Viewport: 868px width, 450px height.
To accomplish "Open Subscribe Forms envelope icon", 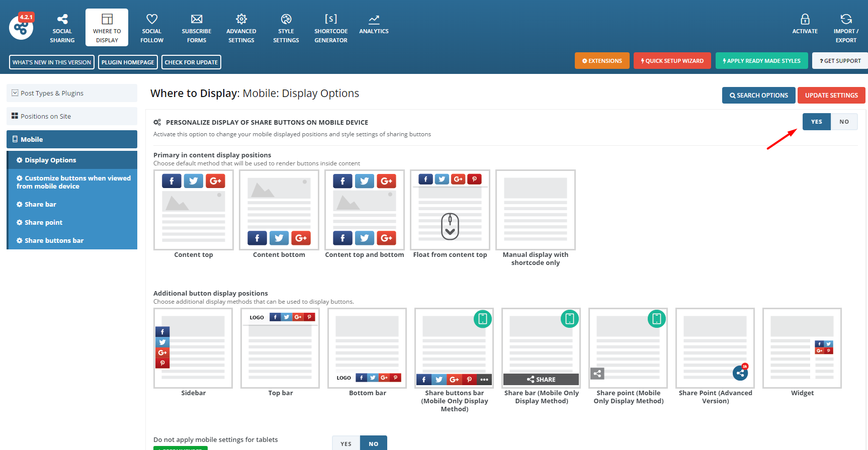I will [x=197, y=20].
